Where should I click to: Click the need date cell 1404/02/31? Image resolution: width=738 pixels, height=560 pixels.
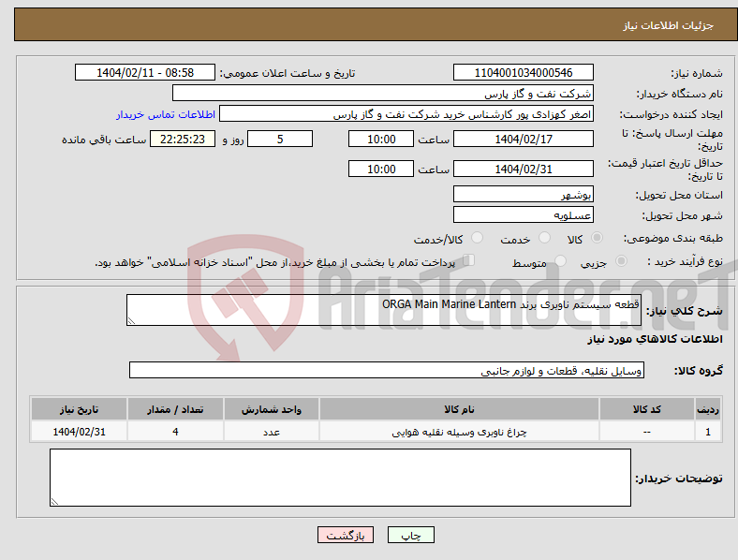[79, 432]
